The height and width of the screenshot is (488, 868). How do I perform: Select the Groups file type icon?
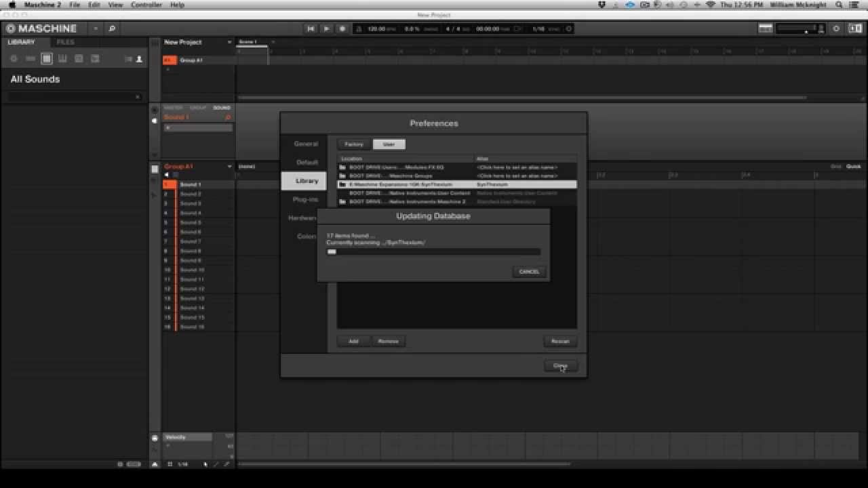tap(31, 59)
